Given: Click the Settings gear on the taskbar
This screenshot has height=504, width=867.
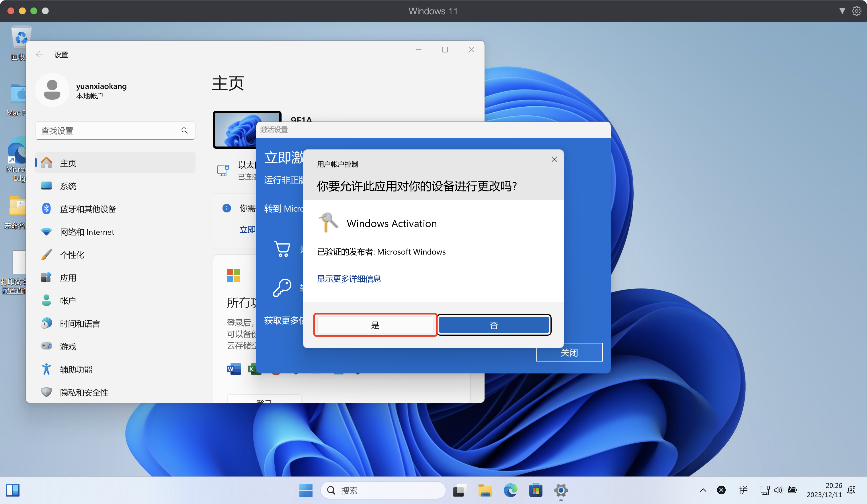Looking at the screenshot, I should click(x=561, y=490).
